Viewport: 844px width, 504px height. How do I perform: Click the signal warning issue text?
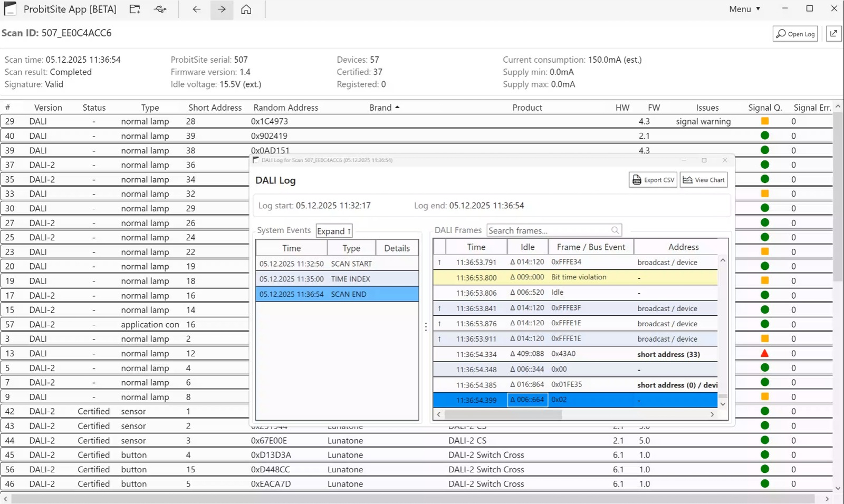703,121
